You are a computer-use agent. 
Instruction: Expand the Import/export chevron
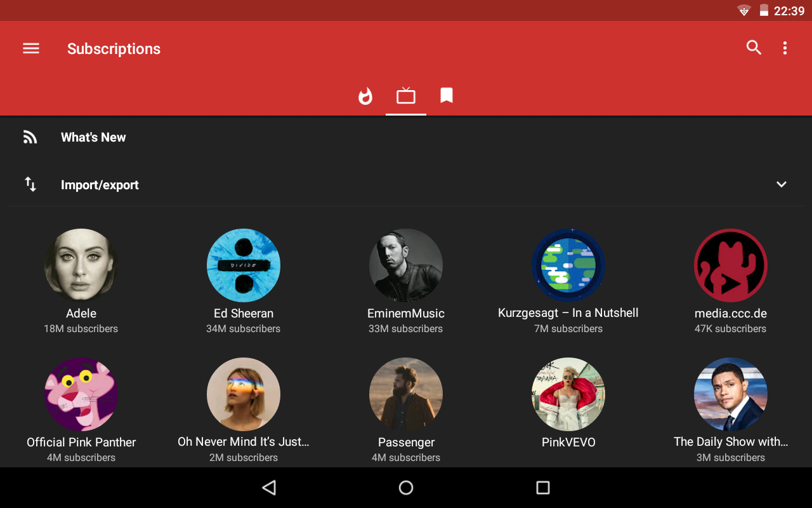coord(782,184)
